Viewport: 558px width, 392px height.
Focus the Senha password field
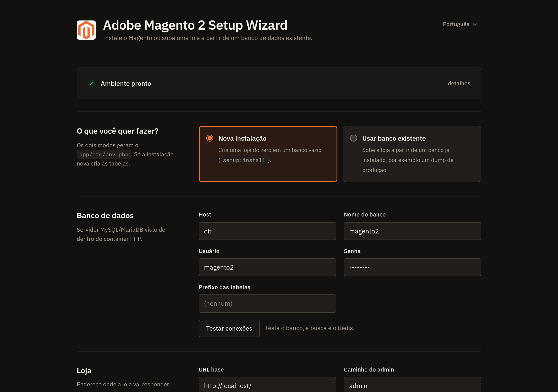412,267
